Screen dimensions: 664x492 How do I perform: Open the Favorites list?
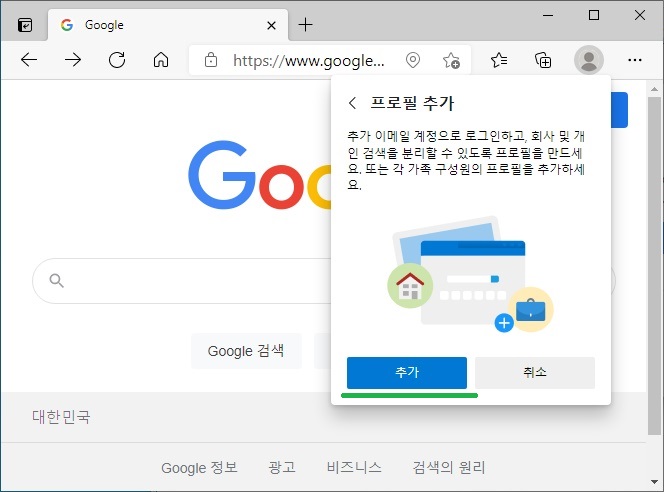click(499, 60)
